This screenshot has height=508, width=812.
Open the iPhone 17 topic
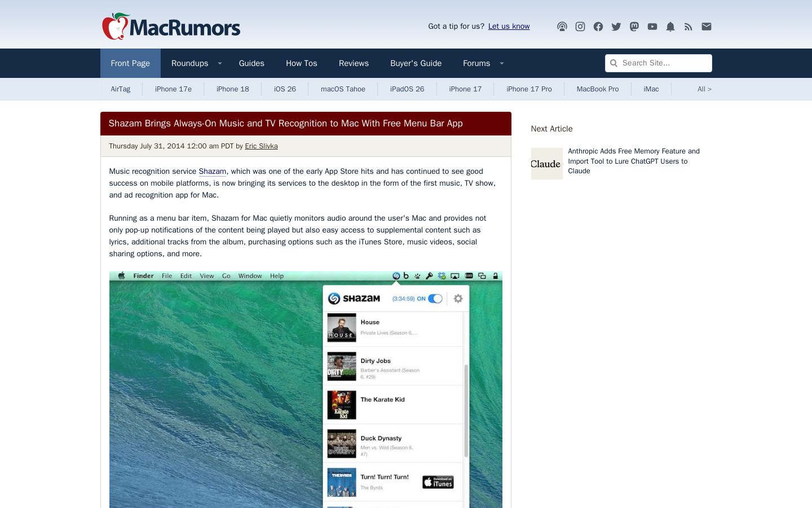(x=465, y=89)
